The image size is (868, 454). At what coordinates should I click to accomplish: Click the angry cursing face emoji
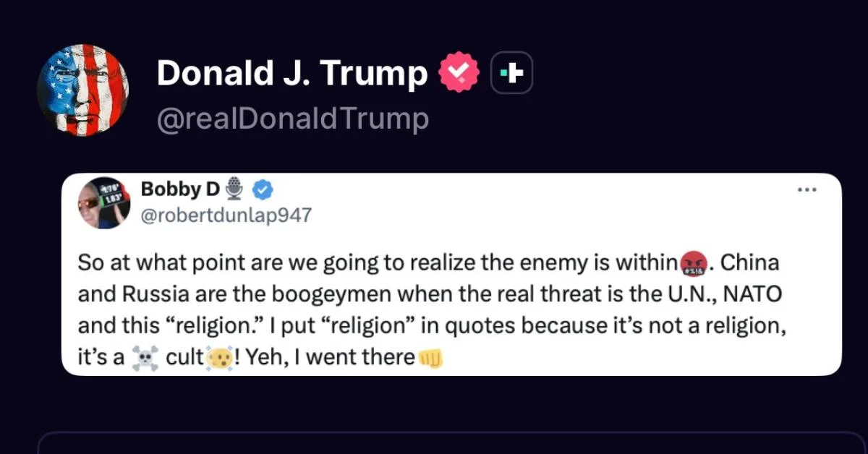[x=693, y=263]
